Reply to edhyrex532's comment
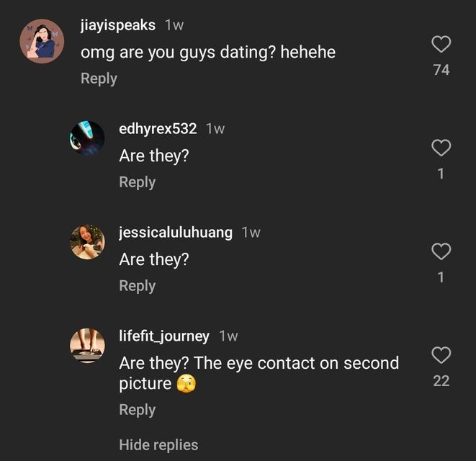The image size is (476, 461). point(137,182)
